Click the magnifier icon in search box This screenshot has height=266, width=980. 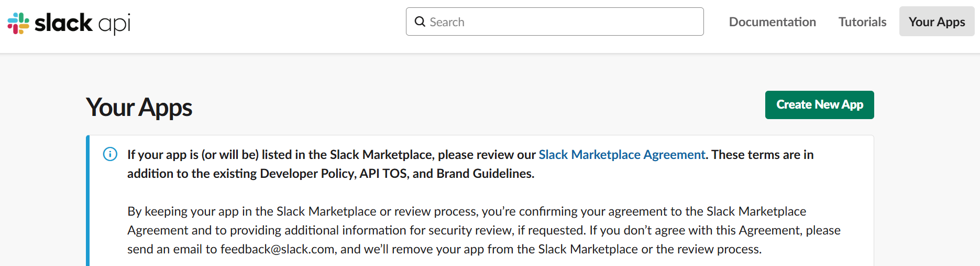(420, 22)
